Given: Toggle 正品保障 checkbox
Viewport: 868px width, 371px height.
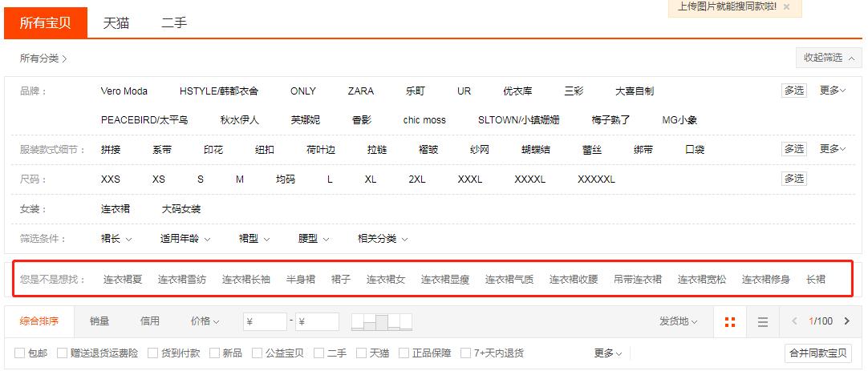Looking at the screenshot, I should pos(404,353).
